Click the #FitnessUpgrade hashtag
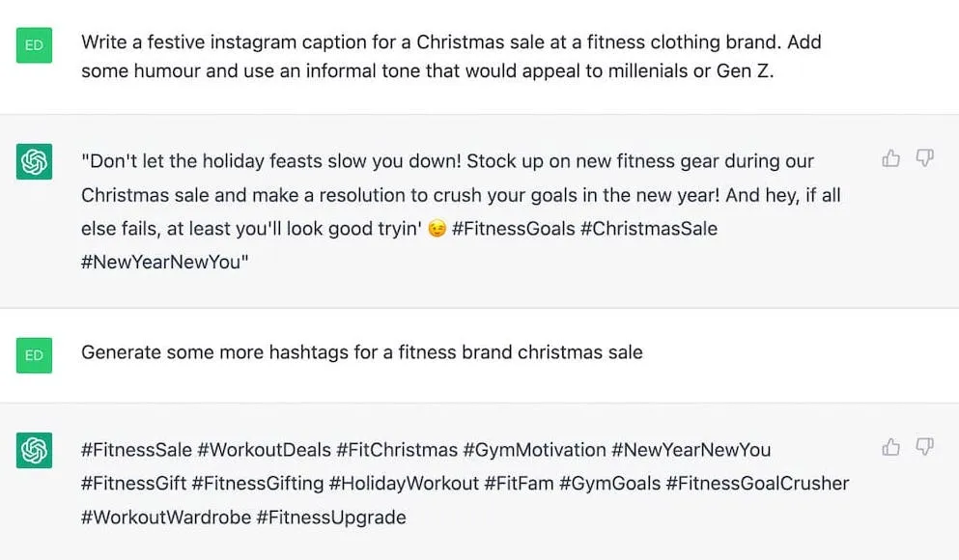The image size is (959, 560). pyautogui.click(x=331, y=518)
